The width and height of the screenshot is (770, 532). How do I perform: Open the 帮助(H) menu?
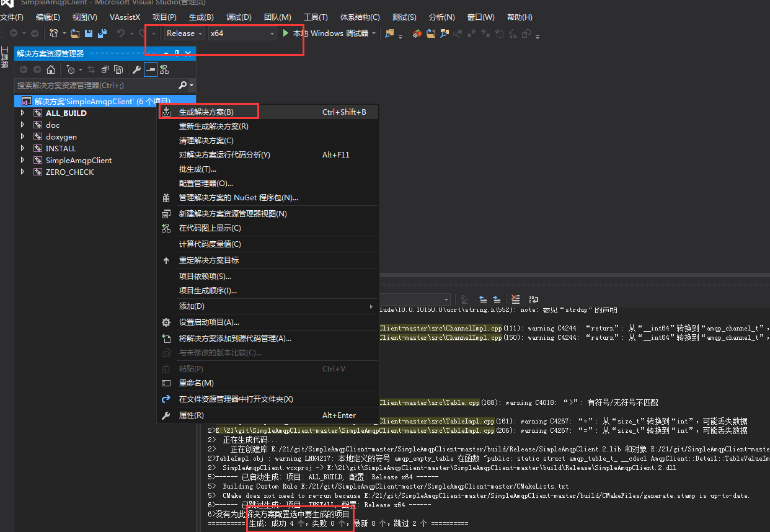[520, 17]
